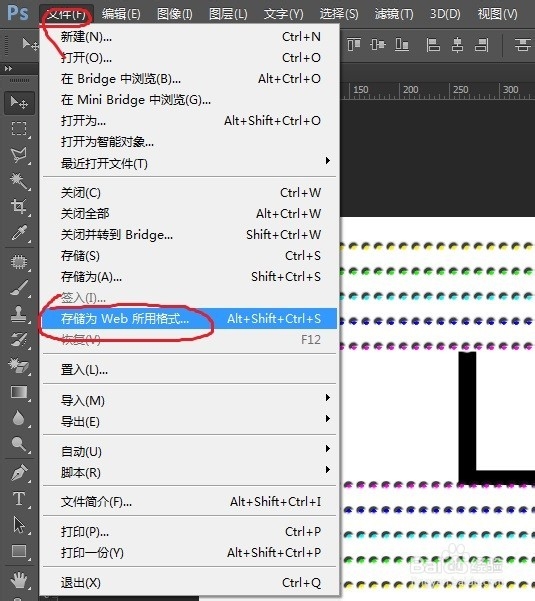Choose Open as Smart Object (打开为智能对象)
The width and height of the screenshot is (535, 601).
click(x=189, y=142)
